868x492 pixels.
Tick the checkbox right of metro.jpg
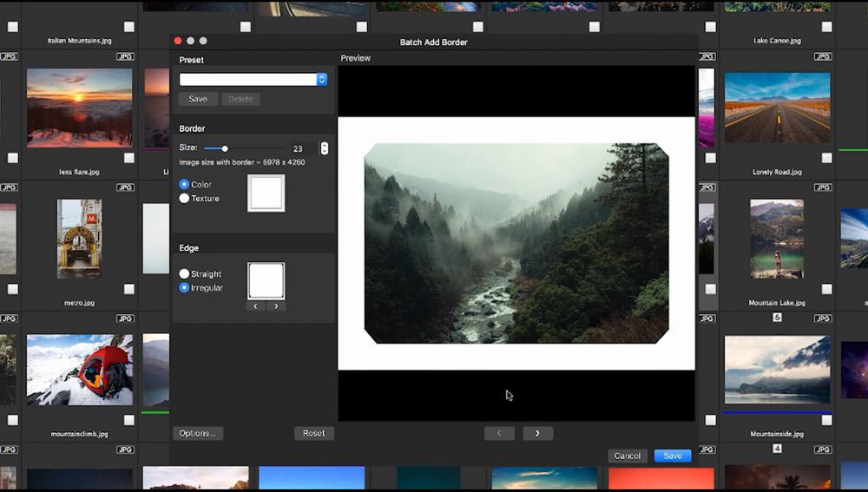pyautogui.click(x=129, y=290)
